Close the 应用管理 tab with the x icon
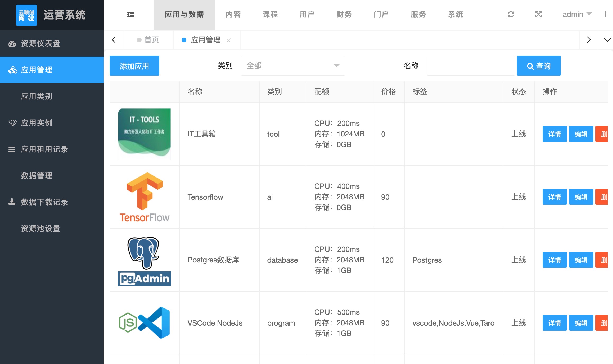The width and height of the screenshot is (613, 364). tap(229, 40)
